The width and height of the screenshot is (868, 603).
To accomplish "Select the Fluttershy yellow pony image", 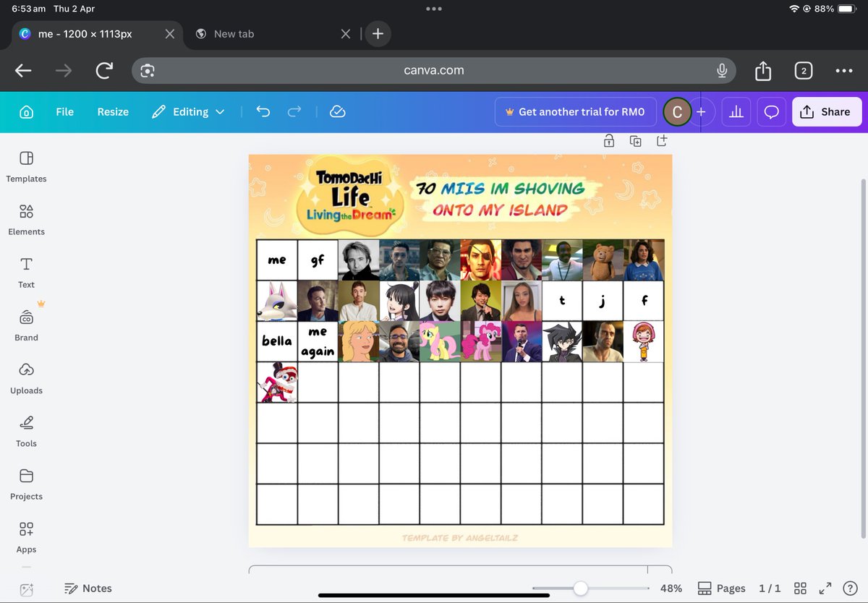I will click(x=440, y=341).
